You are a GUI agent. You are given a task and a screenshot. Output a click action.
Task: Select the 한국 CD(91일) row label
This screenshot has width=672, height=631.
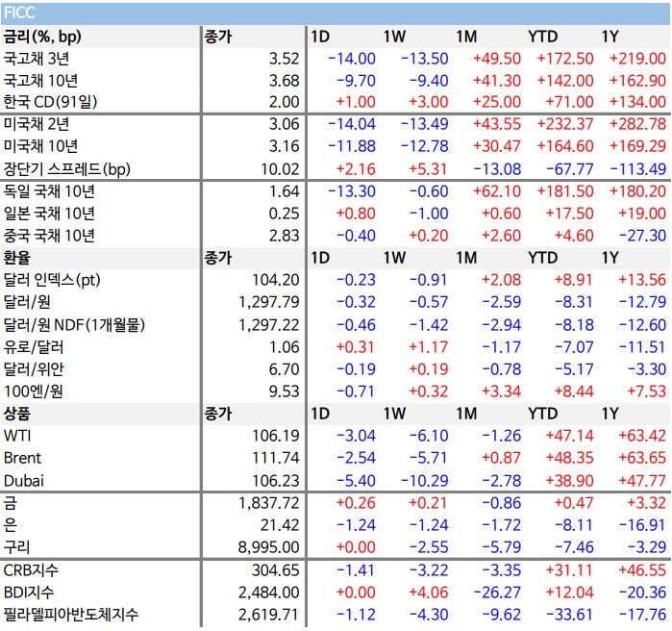click(50, 102)
